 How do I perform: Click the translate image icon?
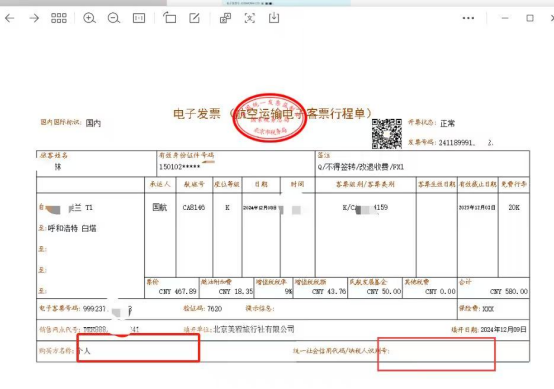click(225, 18)
